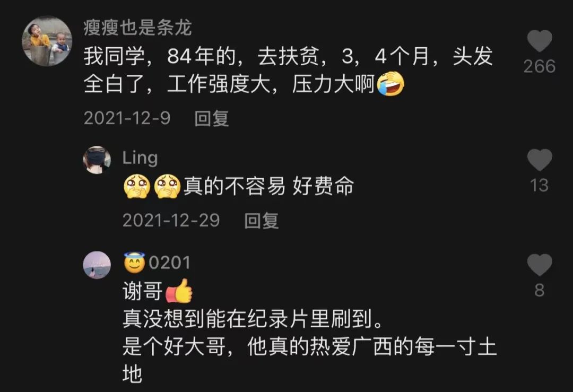Open Ling's masked profile avatar
Screen dimensions: 573x392
point(97,160)
